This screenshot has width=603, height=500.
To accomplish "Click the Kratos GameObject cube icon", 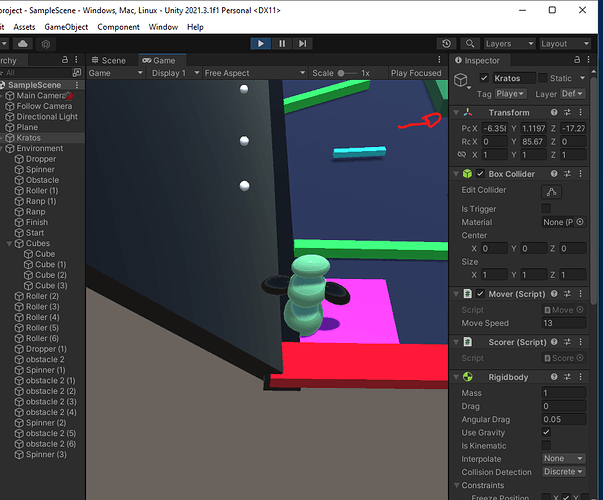I will pyautogui.click(x=461, y=80).
